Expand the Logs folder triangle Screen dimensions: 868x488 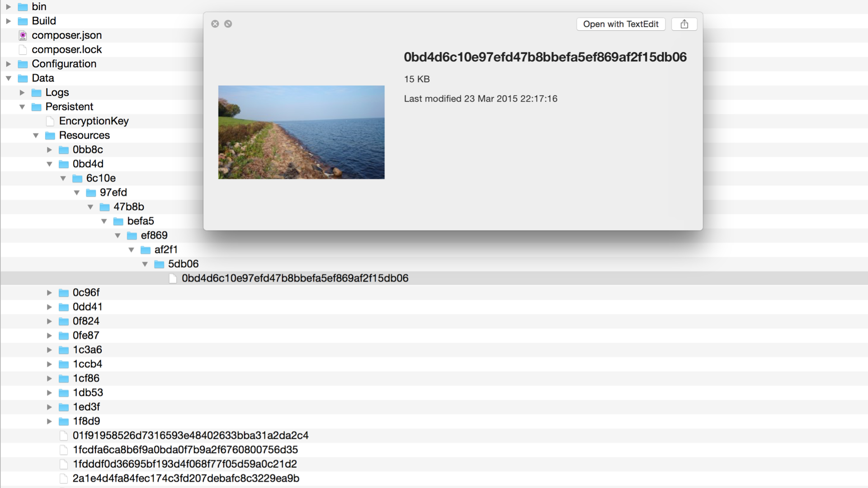pyautogui.click(x=22, y=93)
